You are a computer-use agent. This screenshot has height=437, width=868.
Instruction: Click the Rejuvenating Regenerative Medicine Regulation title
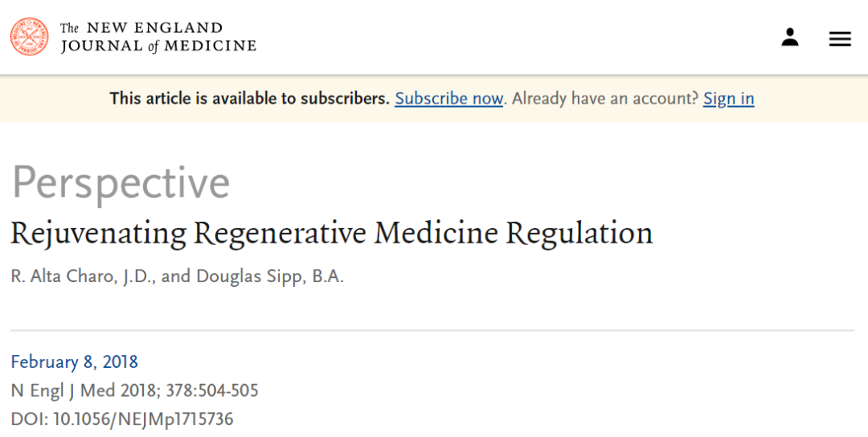coord(331,233)
